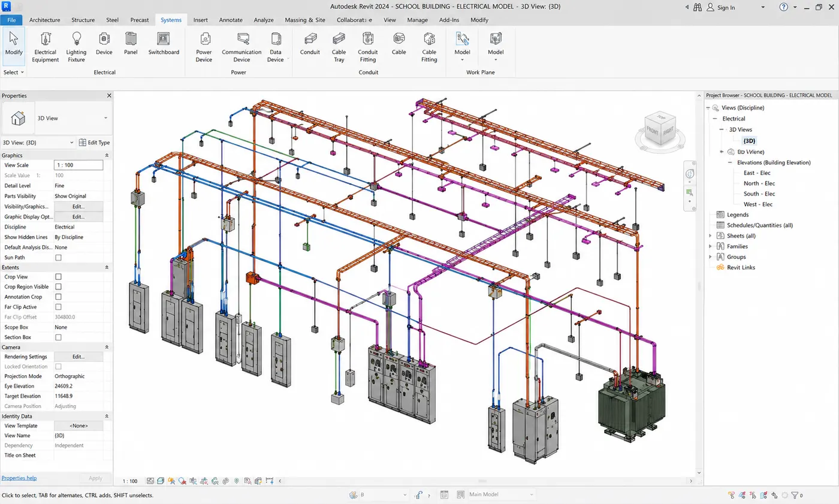Click the Schedules/Quantities table icon

pos(720,225)
